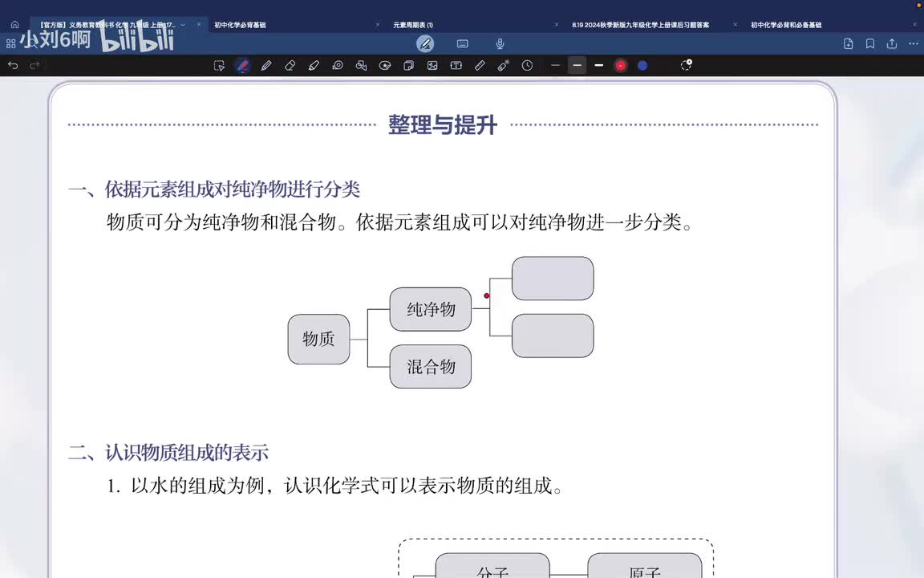Click the 原子 box at bottom
Viewport: 924px width, 578px height.
(x=645, y=566)
